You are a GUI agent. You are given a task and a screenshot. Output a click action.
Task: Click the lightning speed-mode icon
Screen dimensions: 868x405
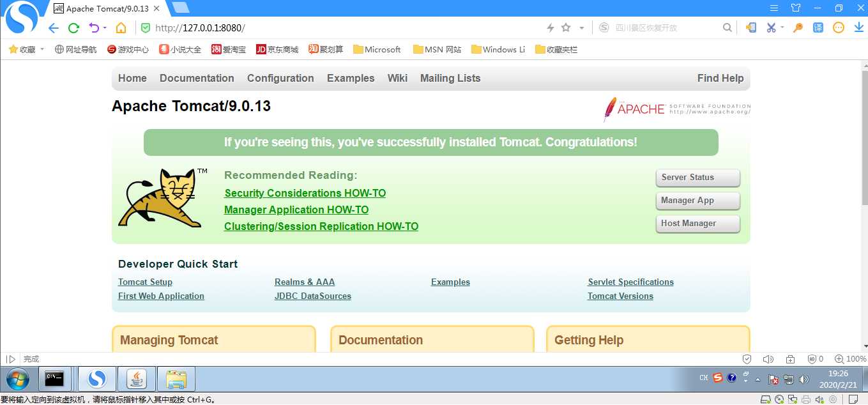tap(551, 27)
